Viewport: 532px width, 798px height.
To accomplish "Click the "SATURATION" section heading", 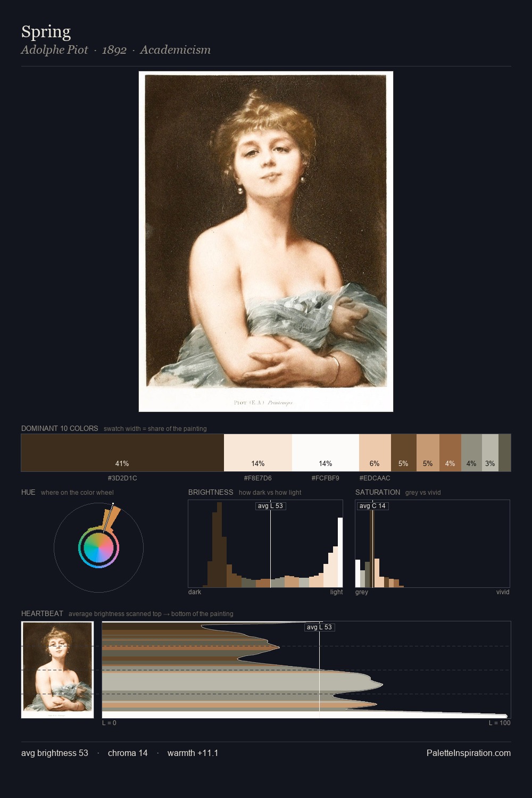I will tap(378, 492).
